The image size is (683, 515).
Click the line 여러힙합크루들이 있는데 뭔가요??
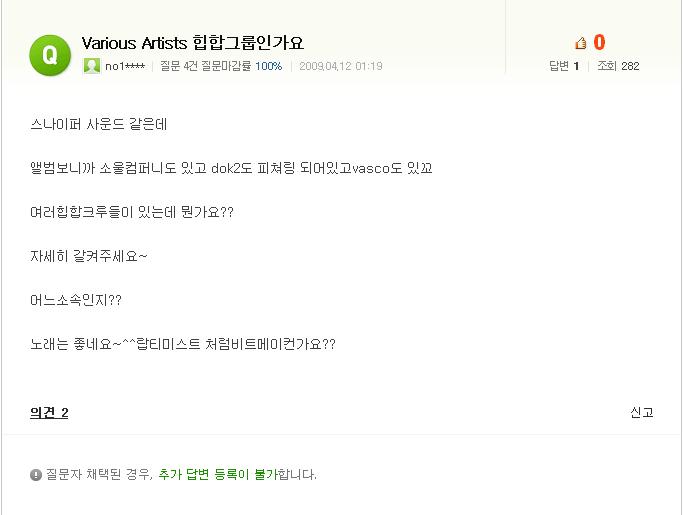click(x=132, y=212)
